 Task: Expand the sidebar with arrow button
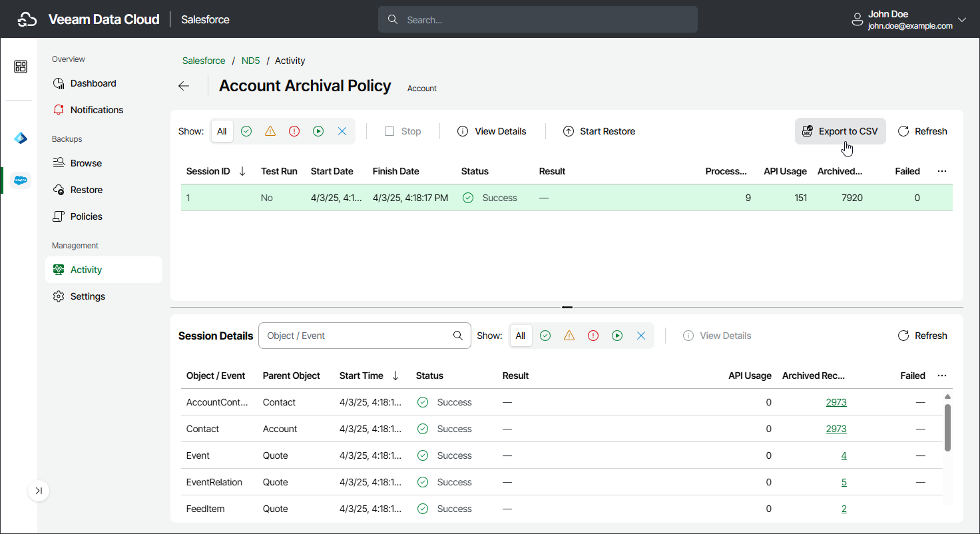[x=39, y=491]
